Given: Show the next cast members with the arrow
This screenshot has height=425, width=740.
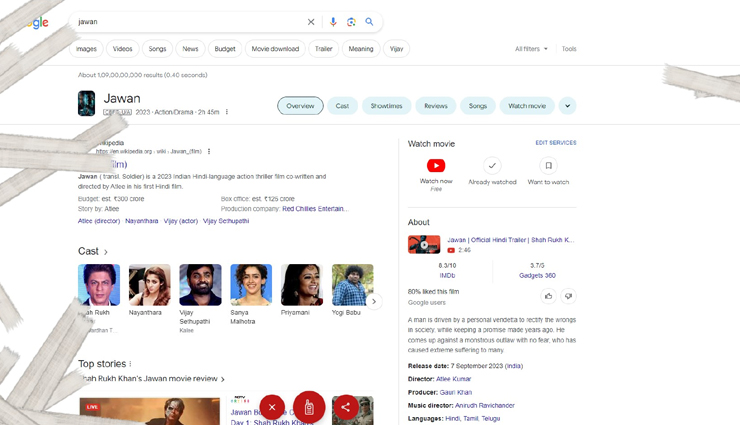Looking at the screenshot, I should click(x=374, y=301).
